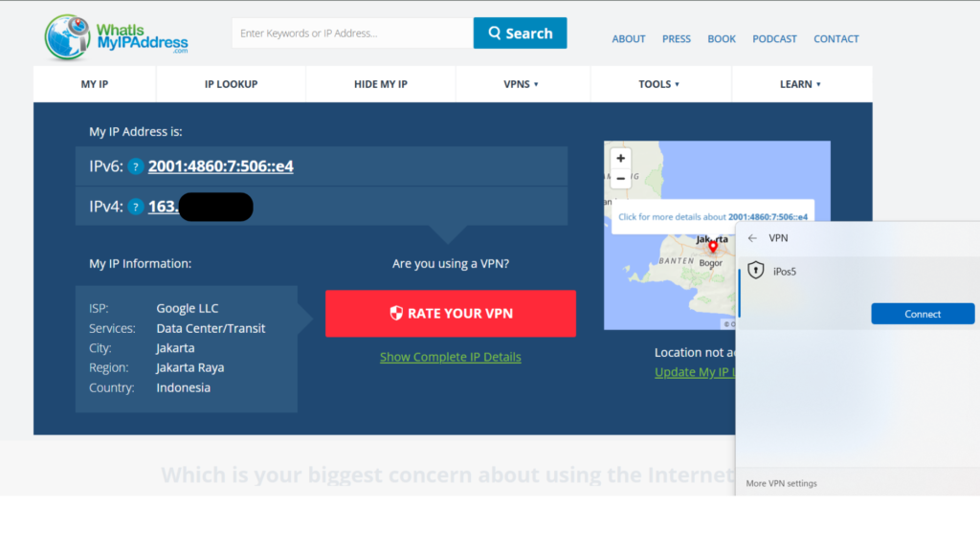The image size is (980, 551).
Task: Click the Google LLC ISP value
Action: [188, 309]
